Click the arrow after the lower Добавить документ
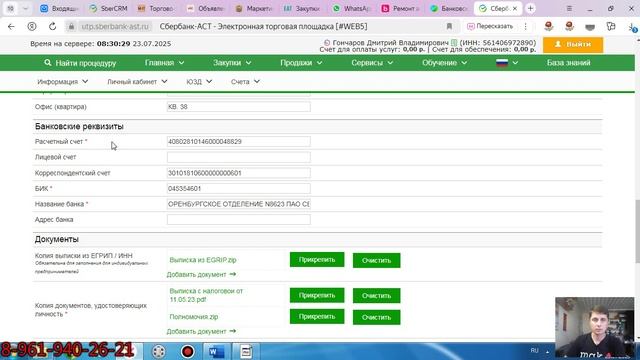Viewport: 640px width, 360px height. [233, 331]
